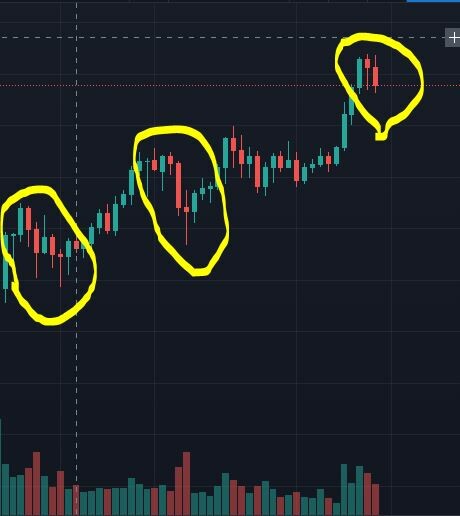Click the long red candle body in middle yellow circle
Screen dimensions: 460x516
coord(179,185)
